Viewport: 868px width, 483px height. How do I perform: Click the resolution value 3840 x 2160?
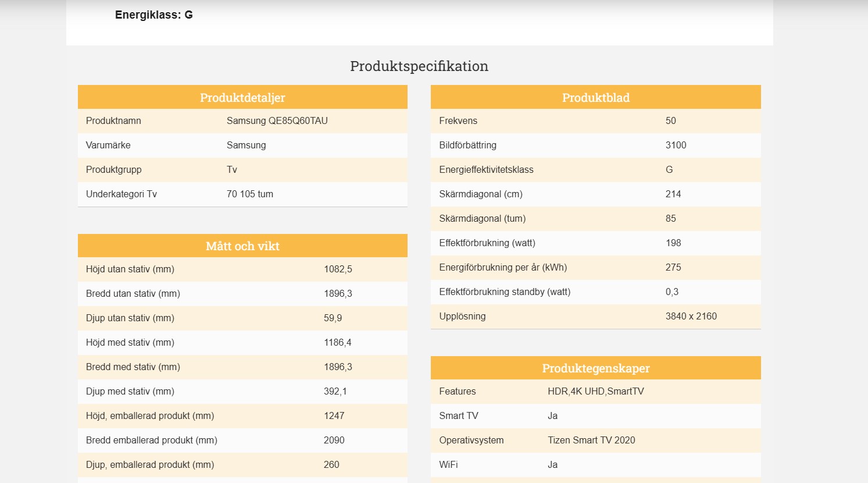coord(691,317)
